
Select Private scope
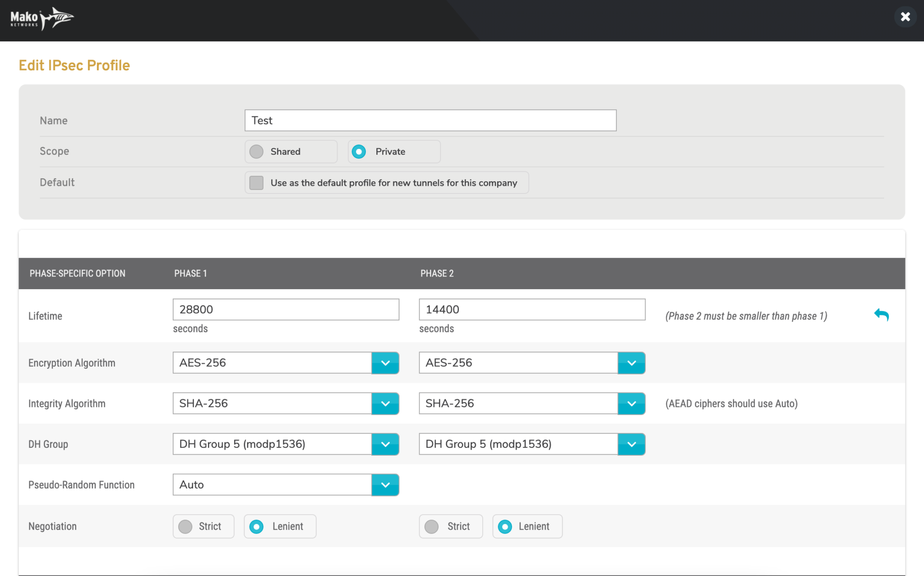[x=359, y=152]
